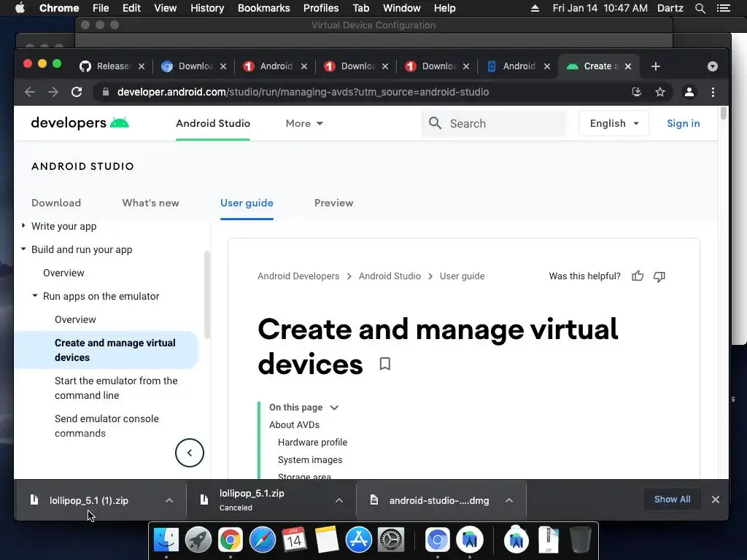Open Chrome from the Dock

(230, 540)
